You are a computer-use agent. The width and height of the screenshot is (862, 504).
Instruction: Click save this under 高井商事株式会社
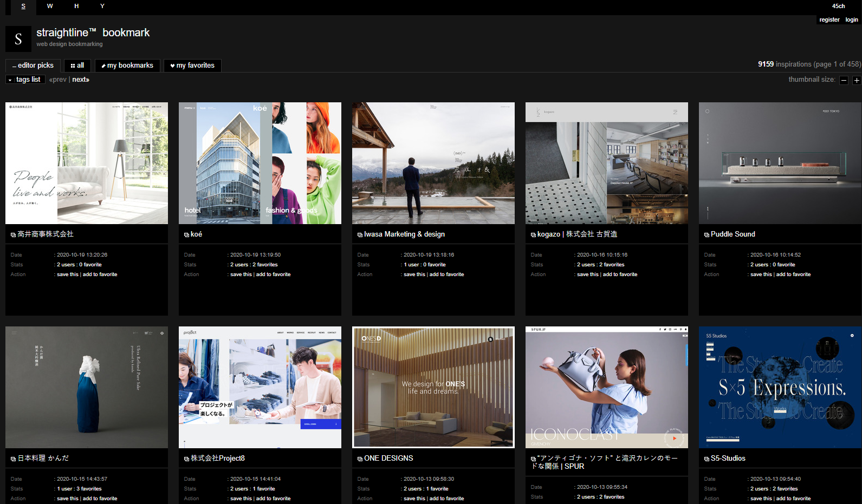68,274
